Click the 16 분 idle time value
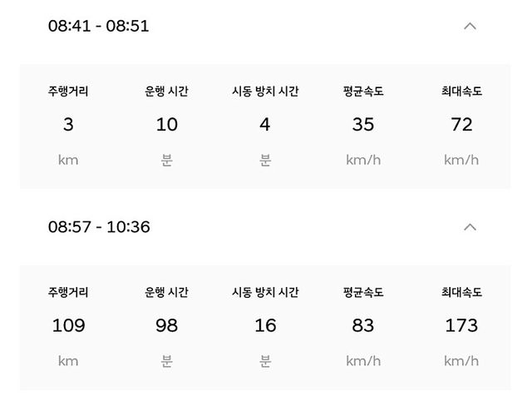Image resolution: width=532 pixels, height=411 pixels. tap(265, 325)
